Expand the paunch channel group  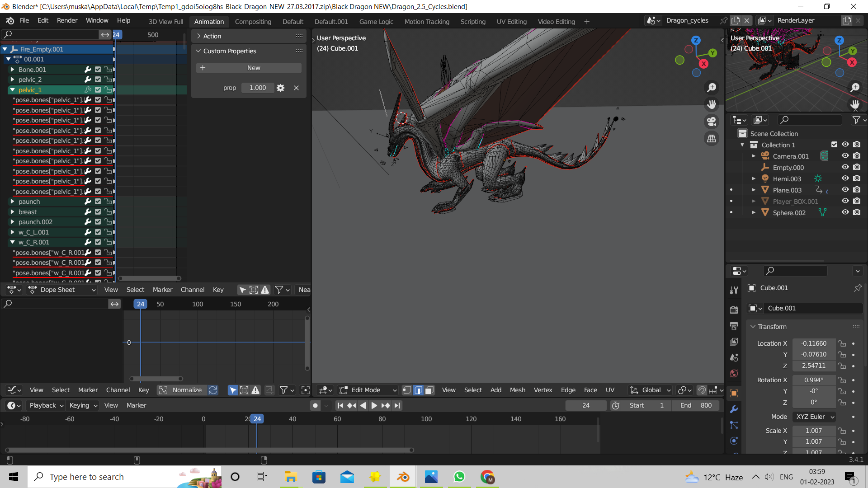pyautogui.click(x=12, y=202)
